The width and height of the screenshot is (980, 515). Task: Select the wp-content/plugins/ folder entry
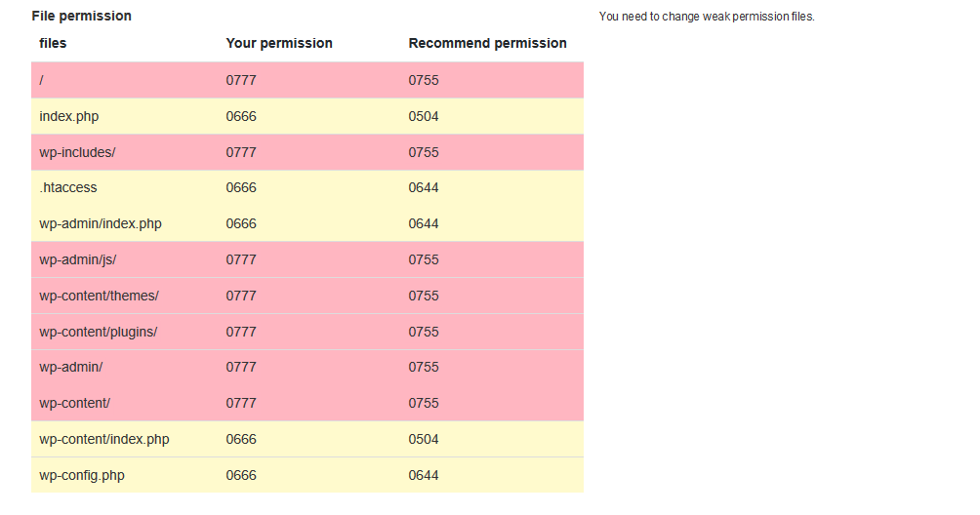pos(99,332)
